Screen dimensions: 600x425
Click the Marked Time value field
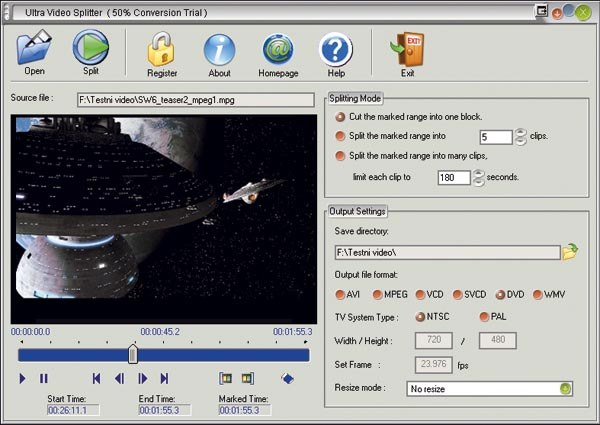(245, 410)
